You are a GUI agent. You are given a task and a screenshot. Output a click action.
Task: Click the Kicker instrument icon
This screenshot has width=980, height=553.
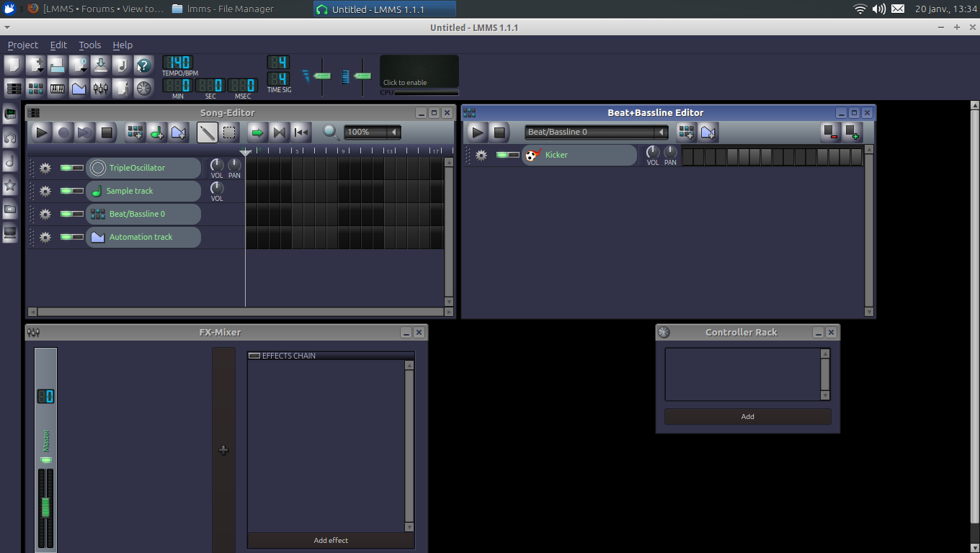(x=532, y=154)
